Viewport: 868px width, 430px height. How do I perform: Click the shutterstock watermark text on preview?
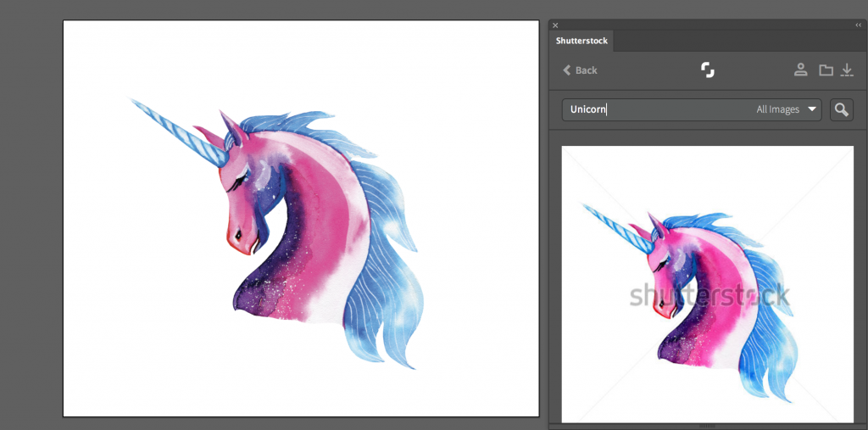point(709,295)
